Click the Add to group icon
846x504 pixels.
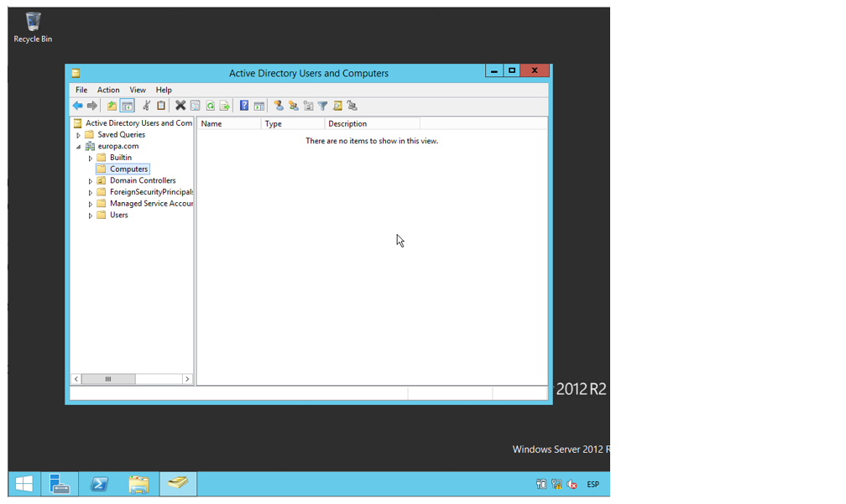[x=352, y=106]
